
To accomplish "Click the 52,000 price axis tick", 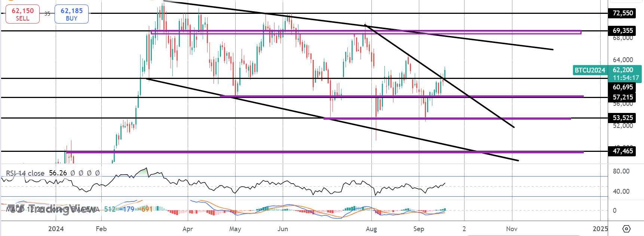I will (622, 126).
